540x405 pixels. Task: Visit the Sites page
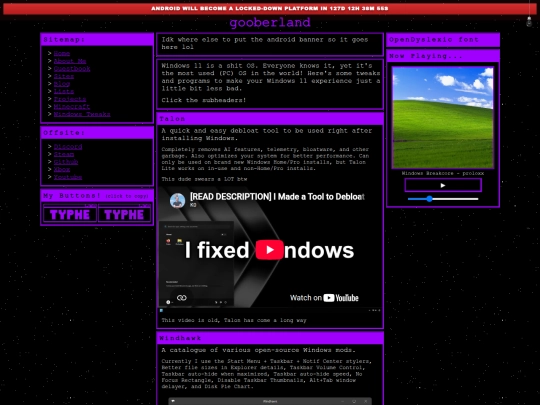click(64, 76)
